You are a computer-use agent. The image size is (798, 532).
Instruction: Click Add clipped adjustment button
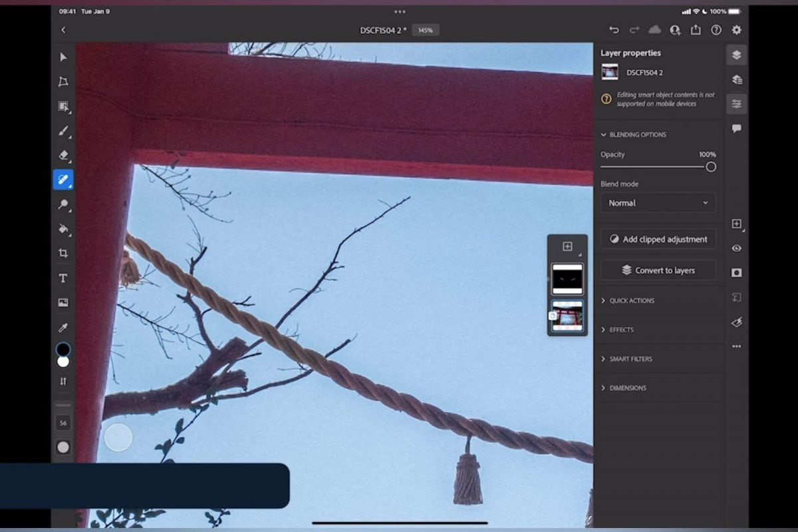[x=658, y=239]
